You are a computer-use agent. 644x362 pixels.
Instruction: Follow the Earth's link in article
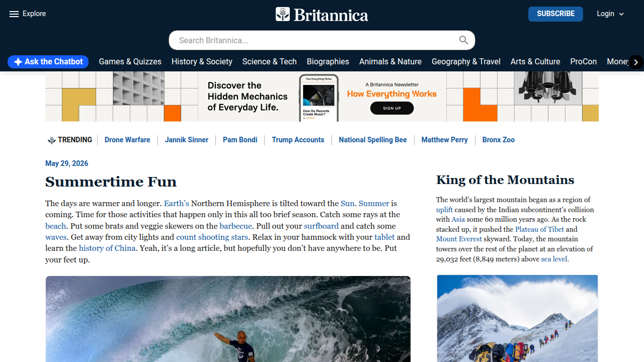[x=177, y=204]
